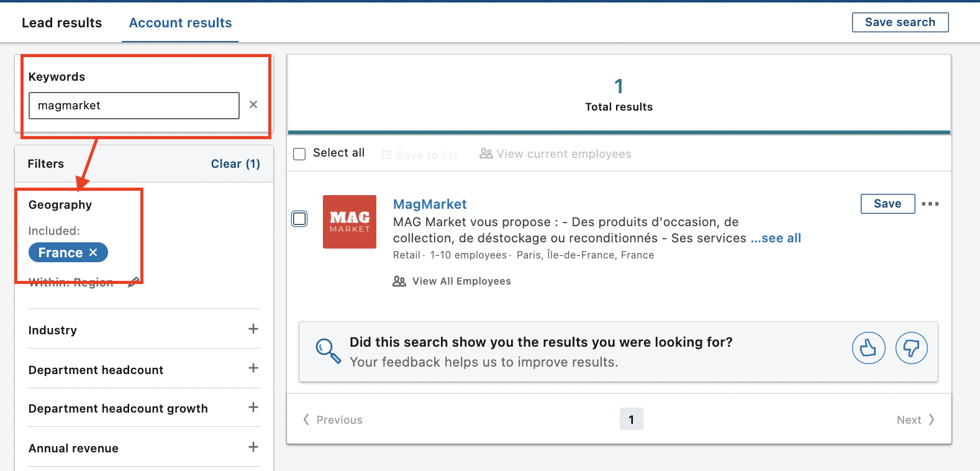980x471 pixels.
Task: Edit the Within Region pencil icon
Action: click(133, 282)
